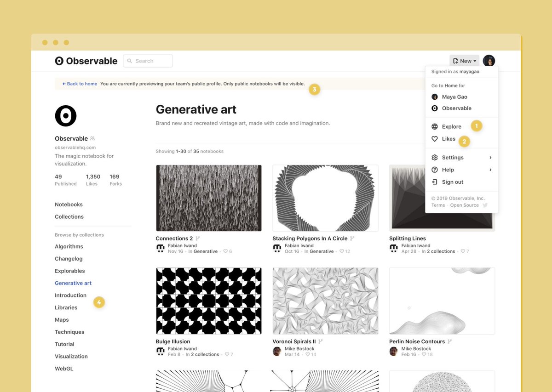Select the Libraries collection

point(66,307)
